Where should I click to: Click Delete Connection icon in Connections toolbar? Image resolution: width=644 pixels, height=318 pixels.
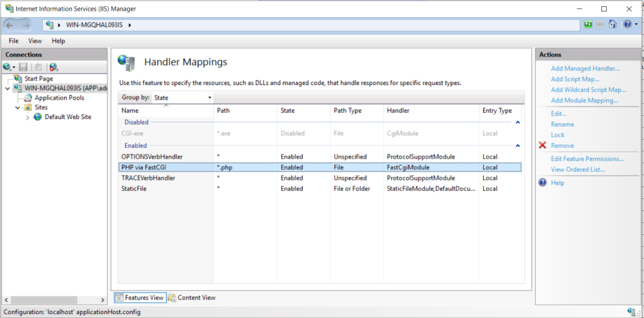tap(53, 67)
